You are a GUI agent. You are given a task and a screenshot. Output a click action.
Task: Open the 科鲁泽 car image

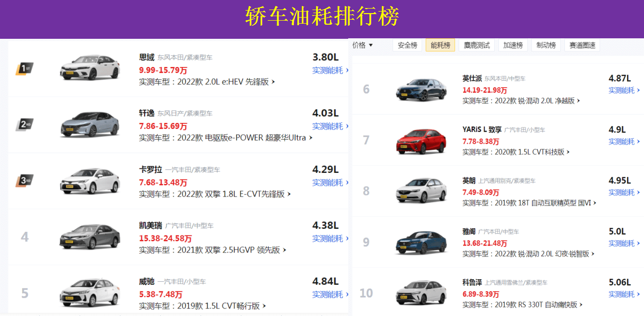[421, 294]
